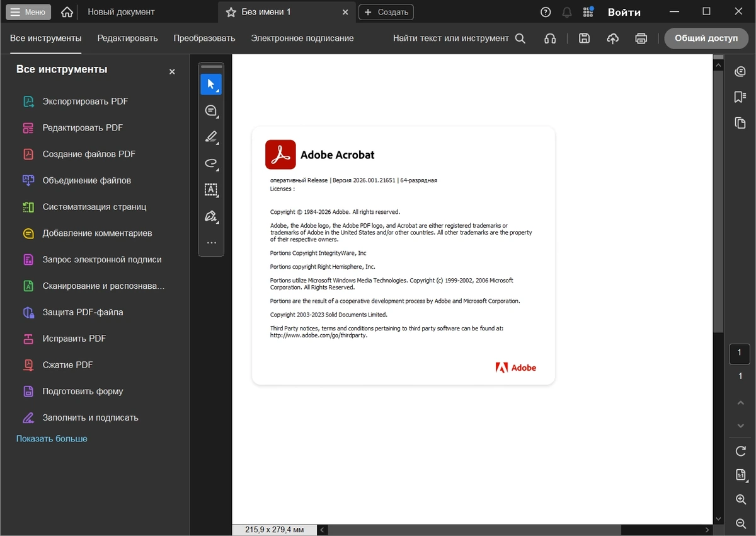Go to next page down chevron

[741, 427]
